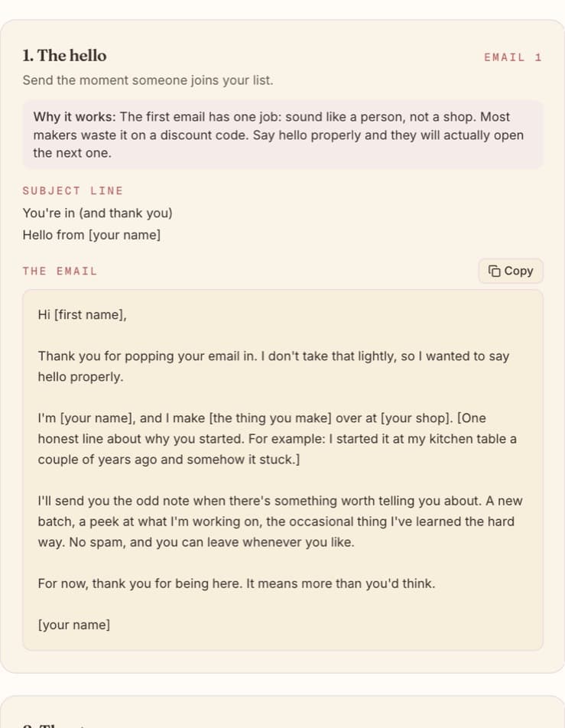Image resolution: width=565 pixels, height=728 pixels.
Task: Click the 'No spam, and you can leave' sentence
Action: point(212,542)
